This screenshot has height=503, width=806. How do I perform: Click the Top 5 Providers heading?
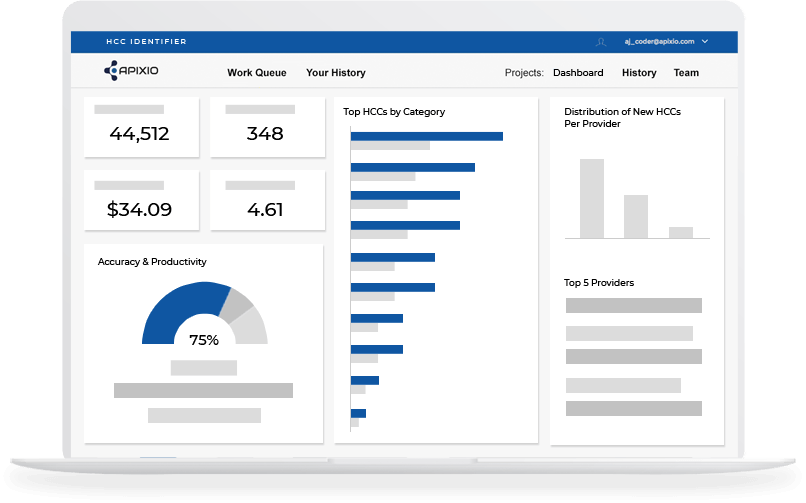tap(598, 283)
